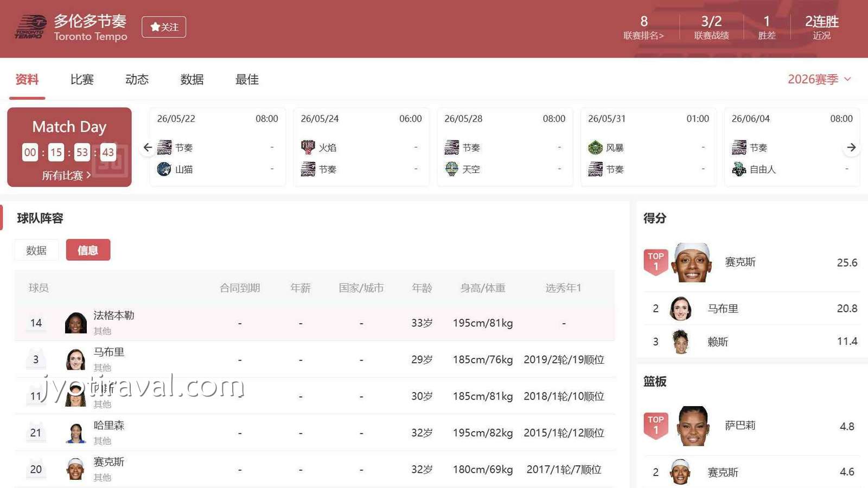Screen dimensions: 868x488
Task: Select the 合同到期 column header
Action: [x=240, y=288]
